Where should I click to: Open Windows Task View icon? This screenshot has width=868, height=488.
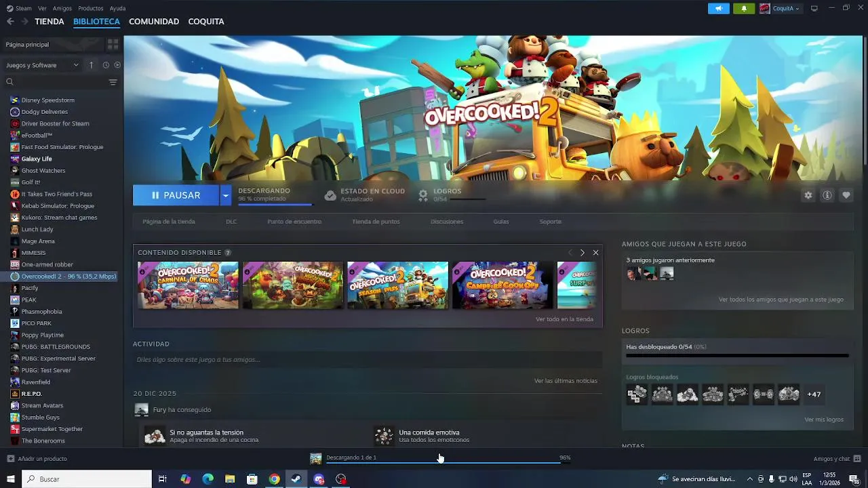point(163,479)
